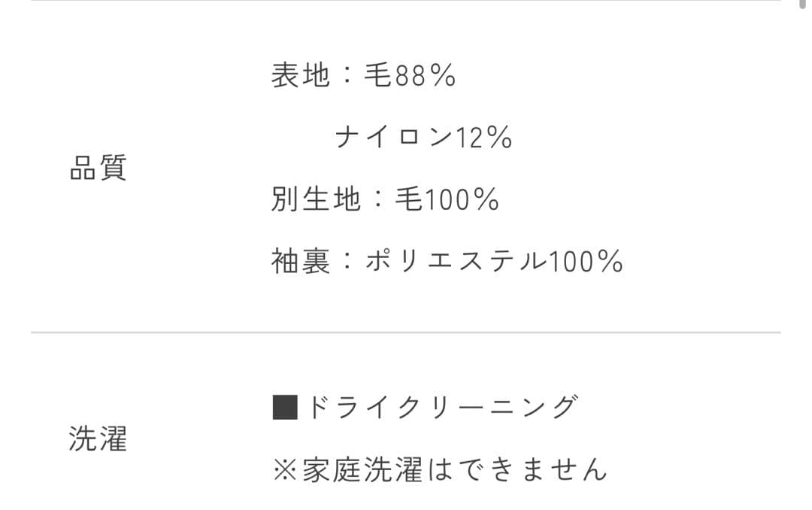Viewport: 812px width, 510px height.
Task: Click the ポリエステル100% value
Action: [x=494, y=262]
